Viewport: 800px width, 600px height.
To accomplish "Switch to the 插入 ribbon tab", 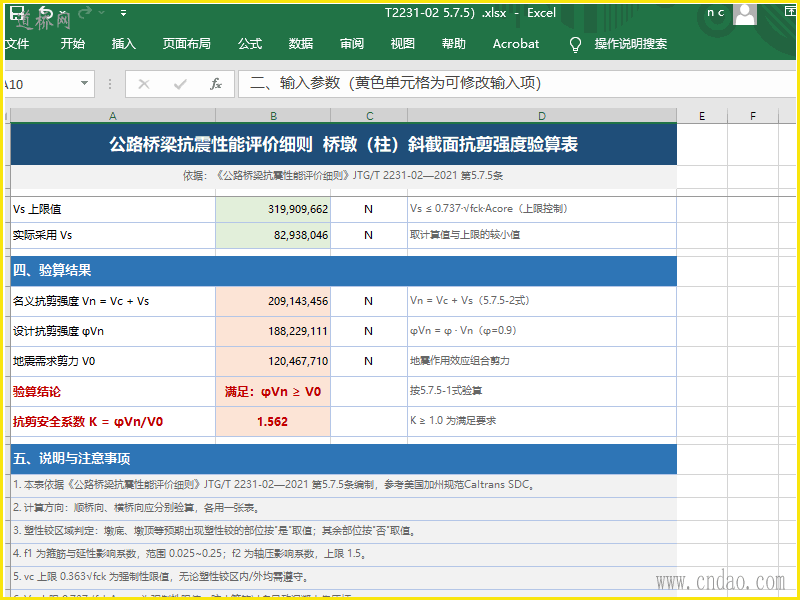I will pos(123,44).
